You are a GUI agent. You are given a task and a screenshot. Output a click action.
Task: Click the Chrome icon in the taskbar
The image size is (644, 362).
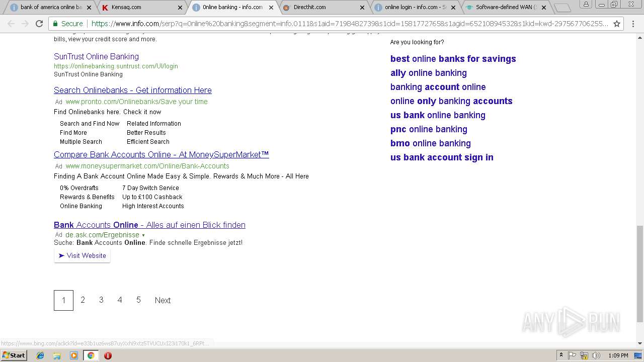pos(91,355)
